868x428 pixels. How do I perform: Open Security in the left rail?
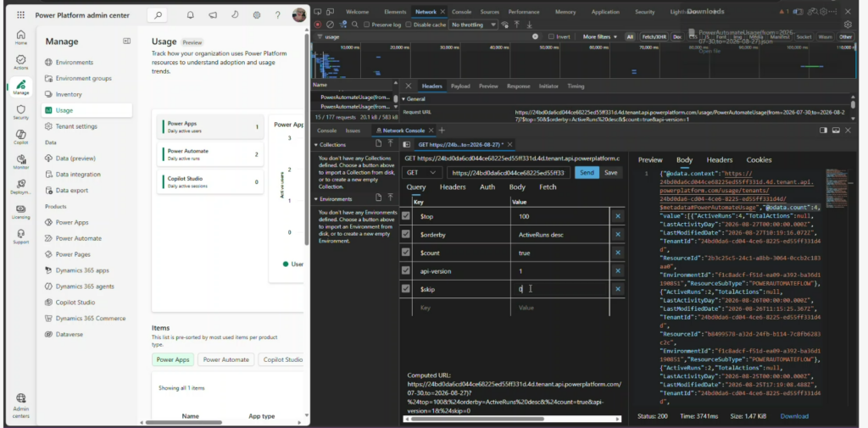[x=20, y=113]
